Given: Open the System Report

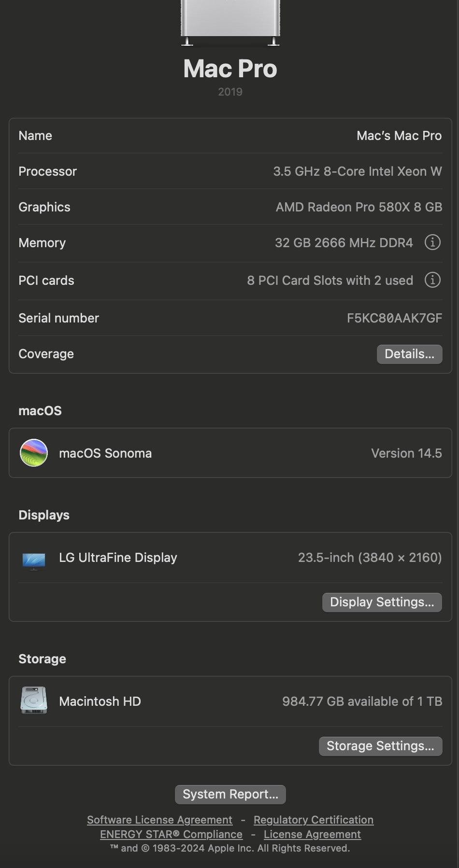Looking at the screenshot, I should 230,794.
